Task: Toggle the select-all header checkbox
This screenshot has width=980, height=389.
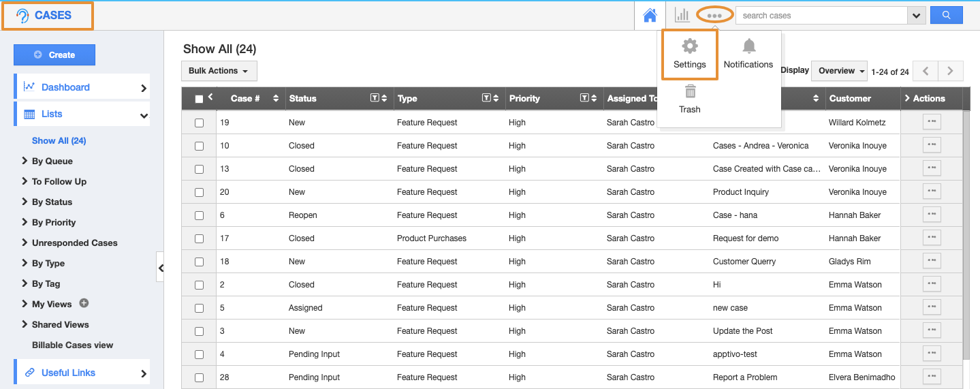Action: click(199, 99)
